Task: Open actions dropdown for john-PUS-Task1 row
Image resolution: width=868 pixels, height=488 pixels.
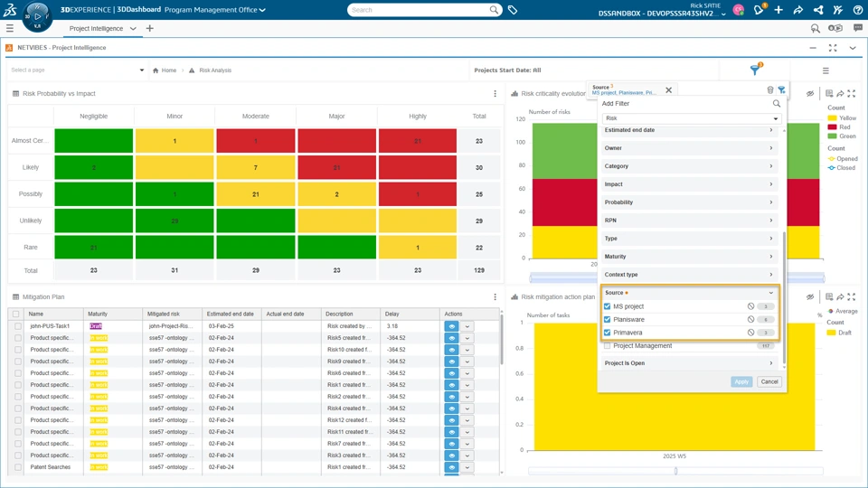Action: coord(467,326)
